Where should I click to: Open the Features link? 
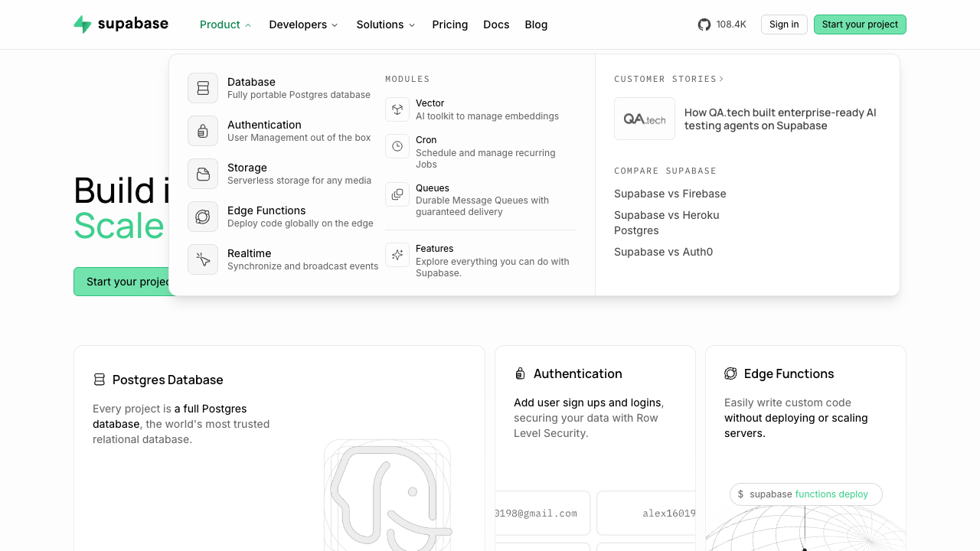pyautogui.click(x=480, y=261)
